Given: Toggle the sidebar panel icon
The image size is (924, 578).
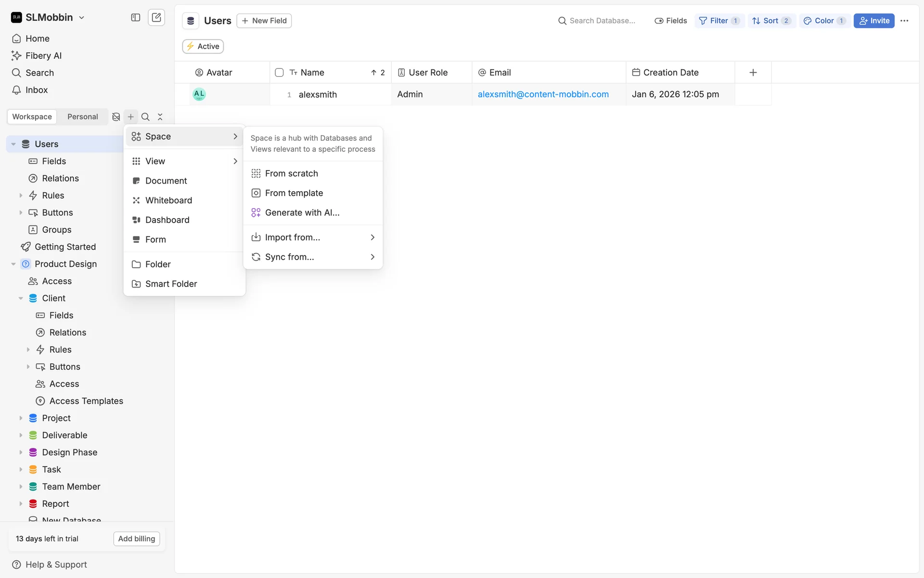Looking at the screenshot, I should click(x=135, y=17).
